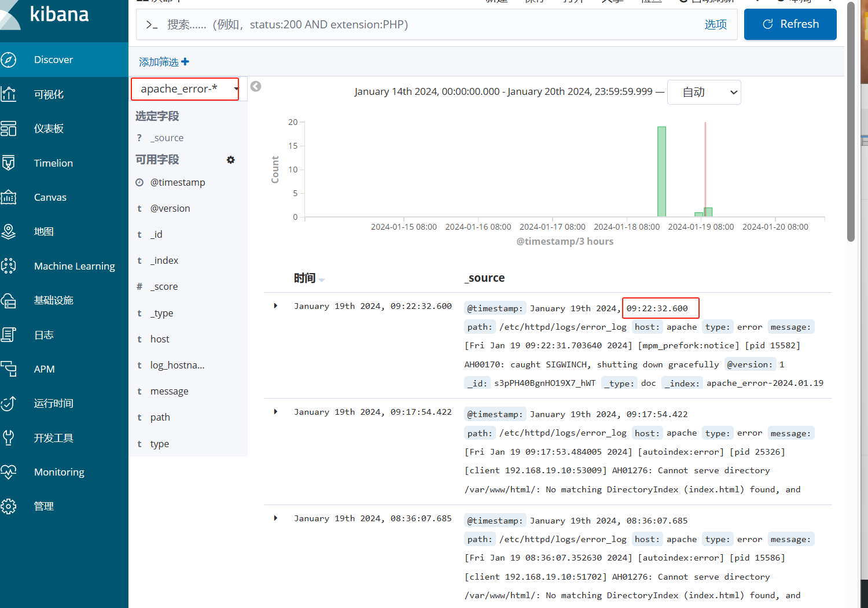Click the path field in available fields
Viewport: 868px width, 608px height.
coord(160,417)
